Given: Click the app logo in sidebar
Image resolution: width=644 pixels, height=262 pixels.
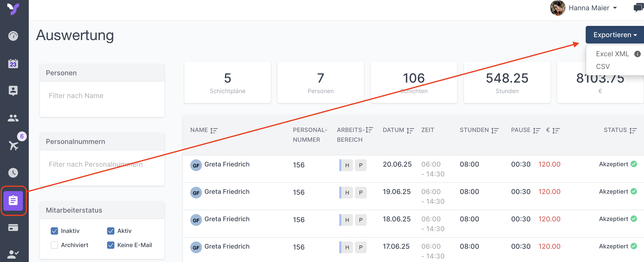Looking at the screenshot, I should (x=13, y=9).
